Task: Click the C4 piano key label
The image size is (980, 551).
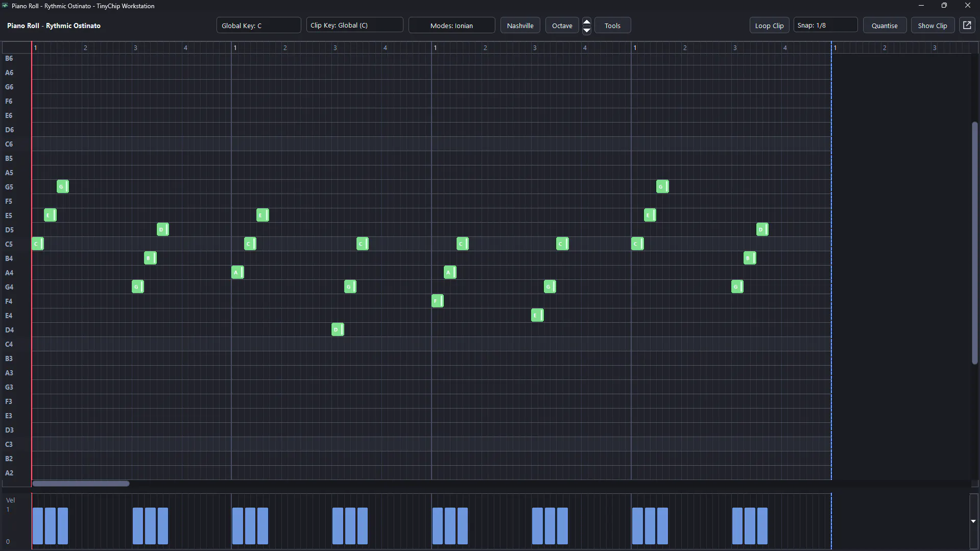Action: pos(9,344)
